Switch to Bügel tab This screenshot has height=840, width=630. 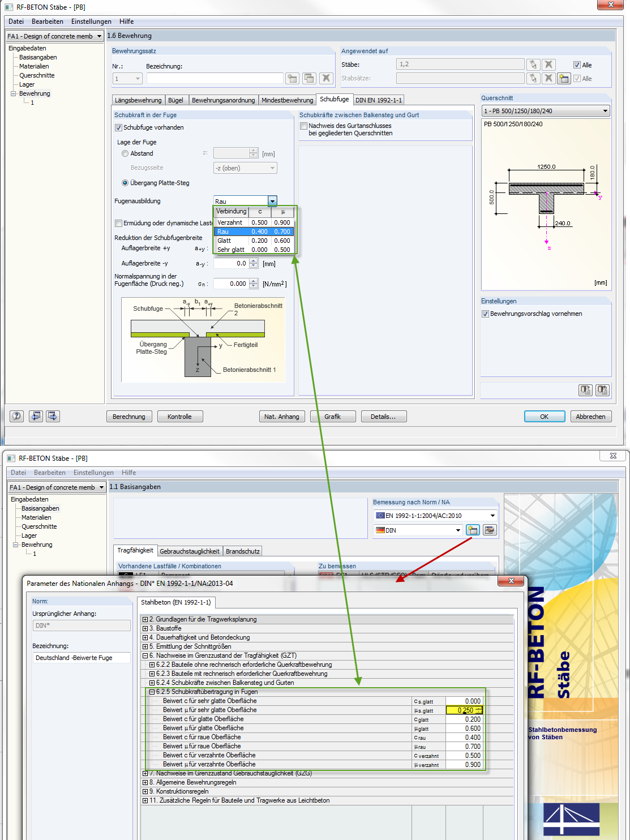click(176, 100)
